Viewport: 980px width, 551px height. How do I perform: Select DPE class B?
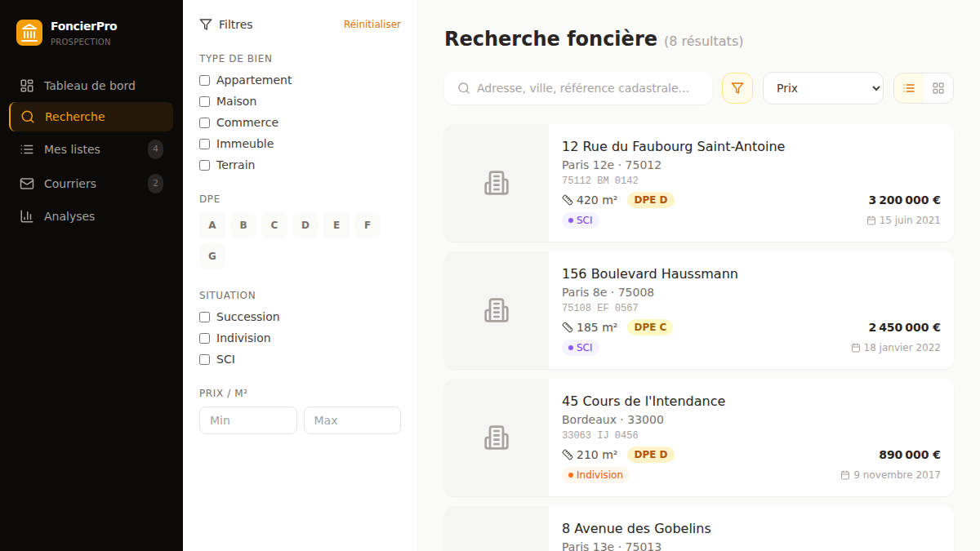pos(243,225)
